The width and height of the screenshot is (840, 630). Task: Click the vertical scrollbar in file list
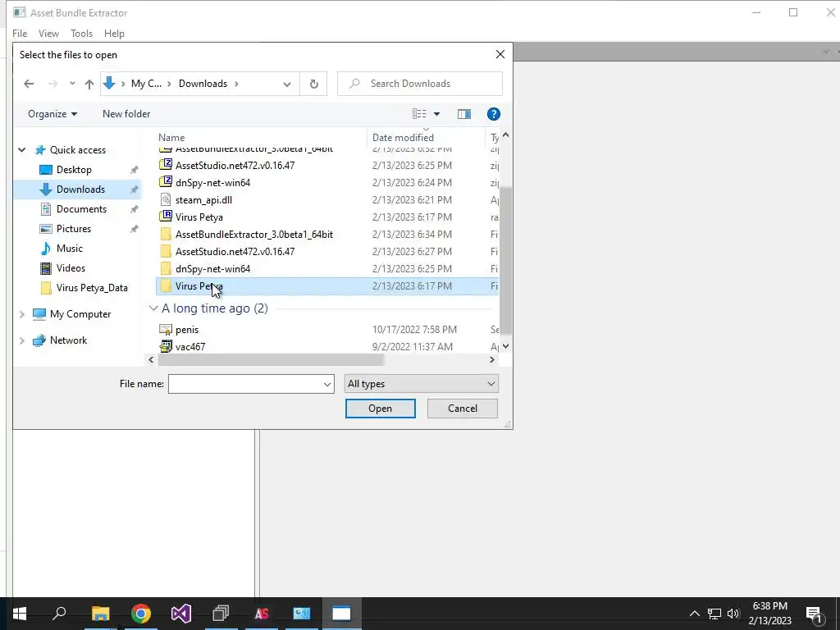point(505,260)
